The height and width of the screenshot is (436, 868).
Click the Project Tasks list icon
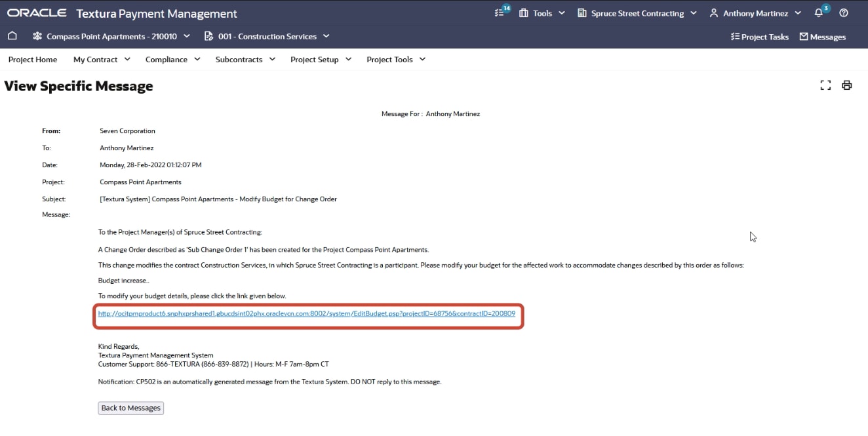735,37
